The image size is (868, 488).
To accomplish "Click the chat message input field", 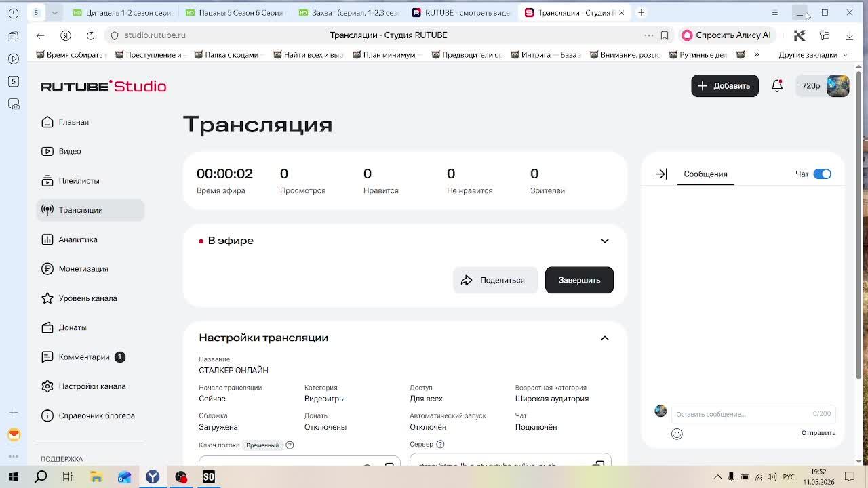I will [x=753, y=414].
